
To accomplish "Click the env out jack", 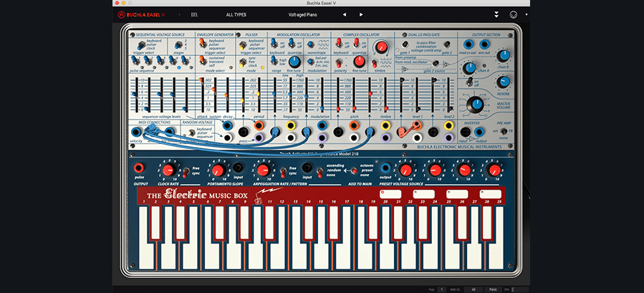I will pos(485,44).
